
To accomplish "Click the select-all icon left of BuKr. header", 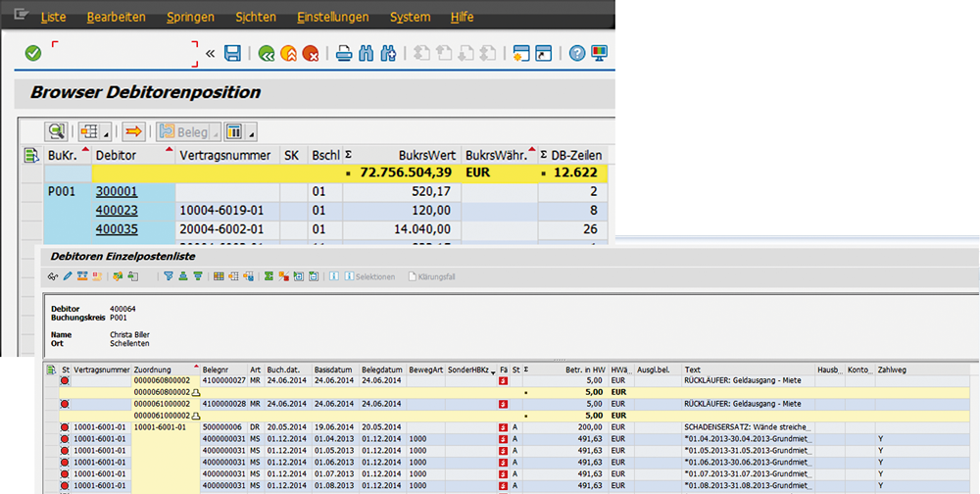I will [x=31, y=155].
